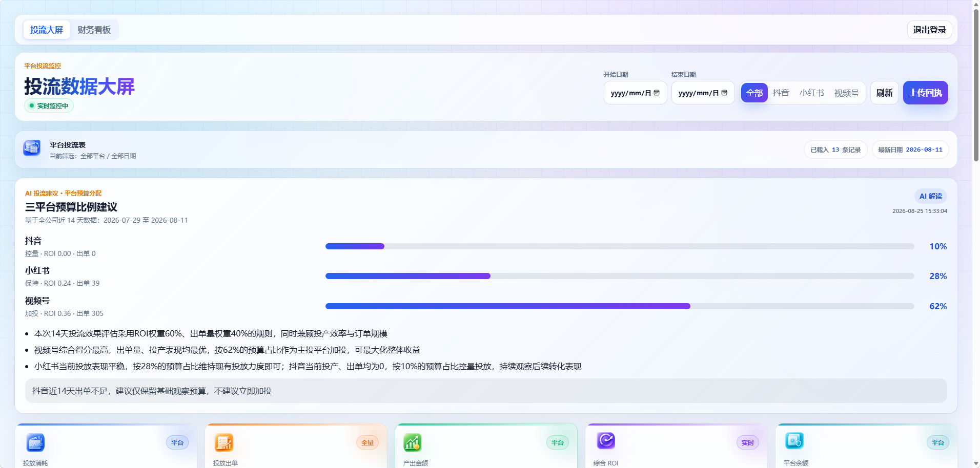Click the 基于全公司近 14 天数据 date range text
The image size is (980, 468).
(107, 220)
